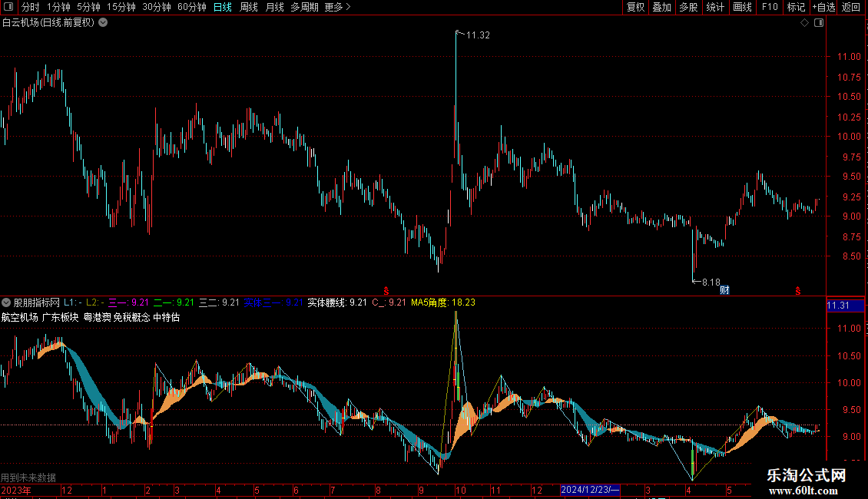
Task: Switch to the 分时 intraday view
Action: (x=31, y=7)
